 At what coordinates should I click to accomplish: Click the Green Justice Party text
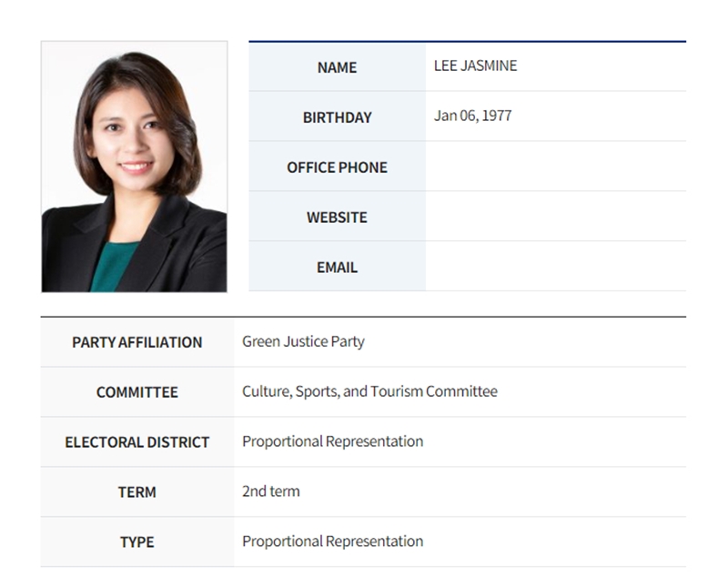click(x=303, y=341)
